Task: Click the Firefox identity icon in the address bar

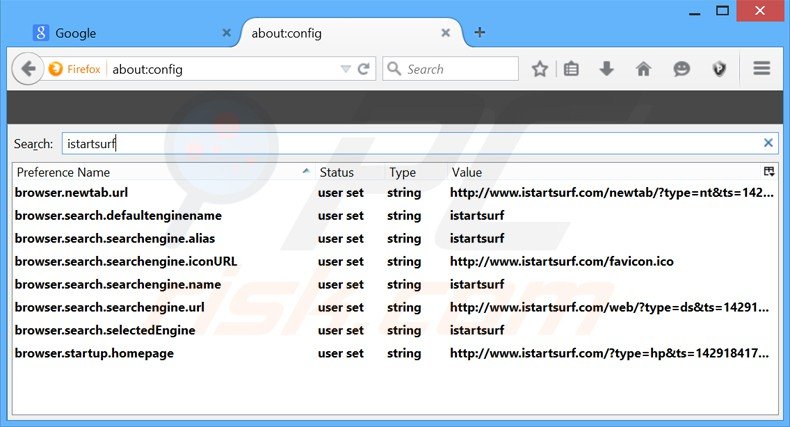Action: [55, 68]
